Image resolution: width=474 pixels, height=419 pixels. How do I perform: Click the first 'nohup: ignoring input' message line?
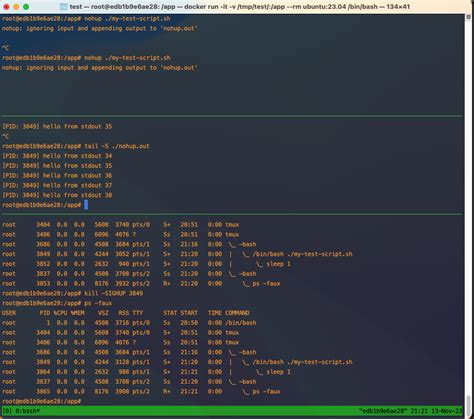point(99,29)
